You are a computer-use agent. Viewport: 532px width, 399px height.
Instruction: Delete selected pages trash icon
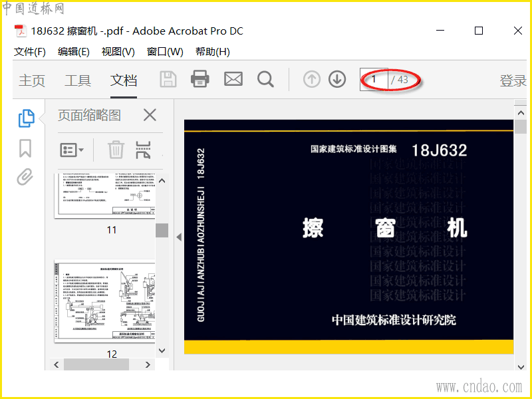pyautogui.click(x=116, y=150)
